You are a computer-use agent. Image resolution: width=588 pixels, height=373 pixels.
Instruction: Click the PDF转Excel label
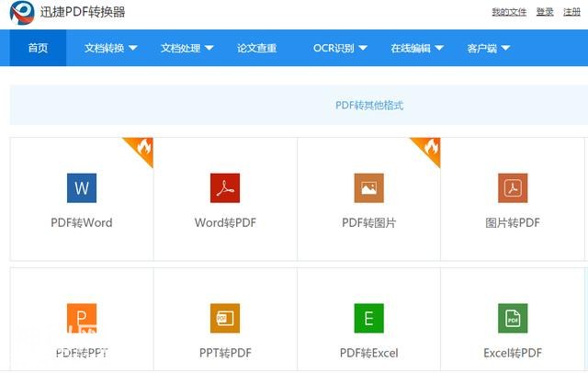[369, 353]
